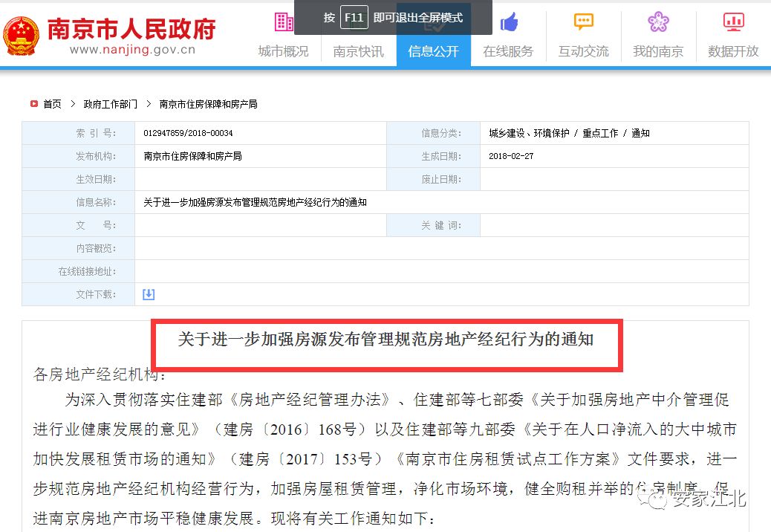Click the 信息分类 label cell
The image size is (771, 532).
pos(434,133)
